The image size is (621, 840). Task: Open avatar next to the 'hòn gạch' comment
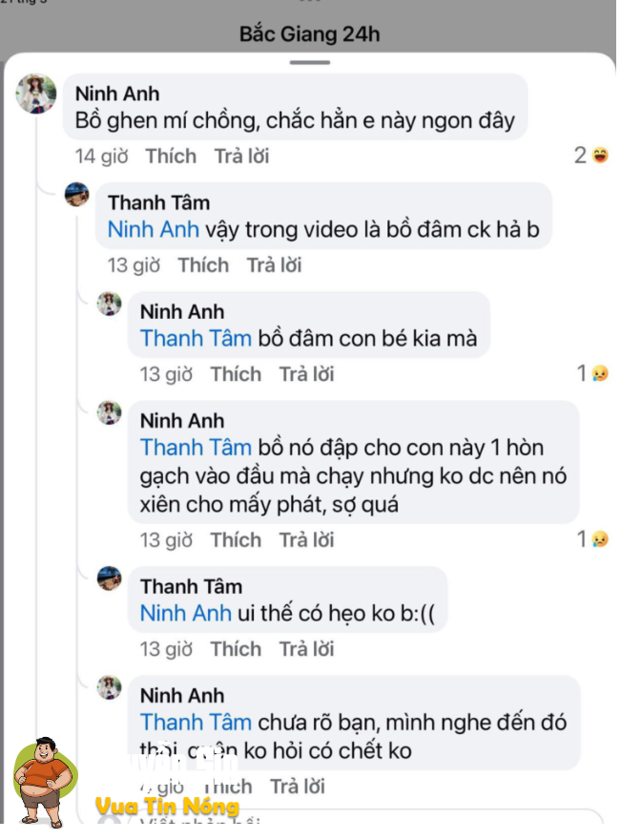107,412
